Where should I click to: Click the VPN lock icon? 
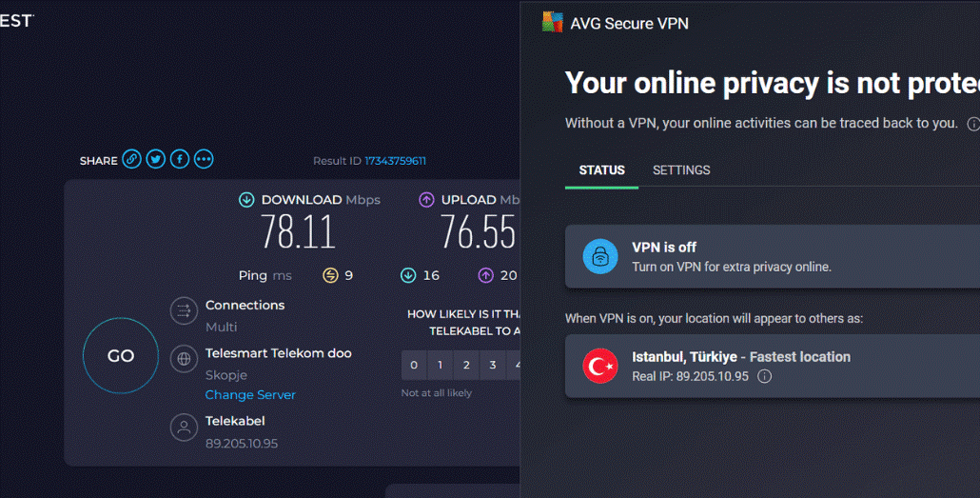[600, 256]
